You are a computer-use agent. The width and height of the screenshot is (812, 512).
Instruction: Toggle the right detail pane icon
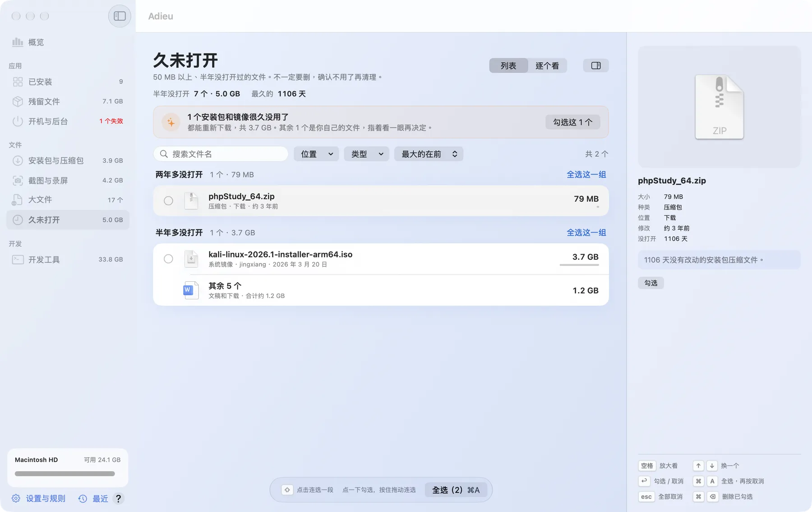(x=596, y=65)
